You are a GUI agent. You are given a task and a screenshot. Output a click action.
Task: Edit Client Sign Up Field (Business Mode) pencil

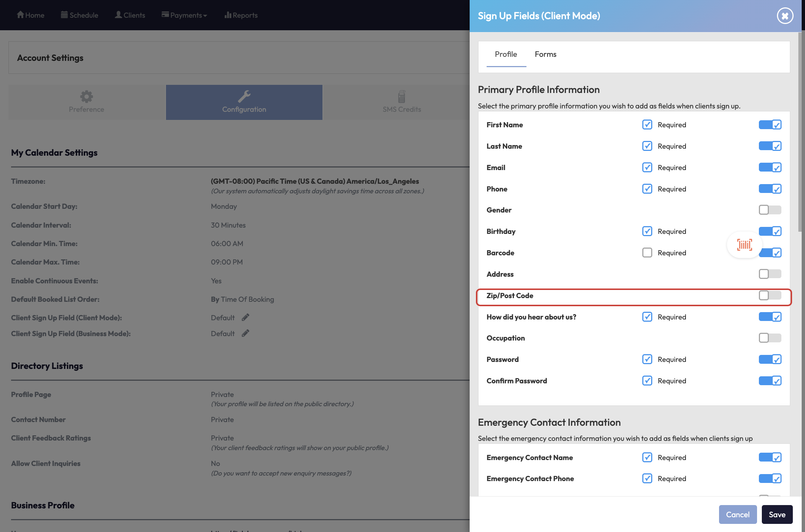click(x=245, y=333)
